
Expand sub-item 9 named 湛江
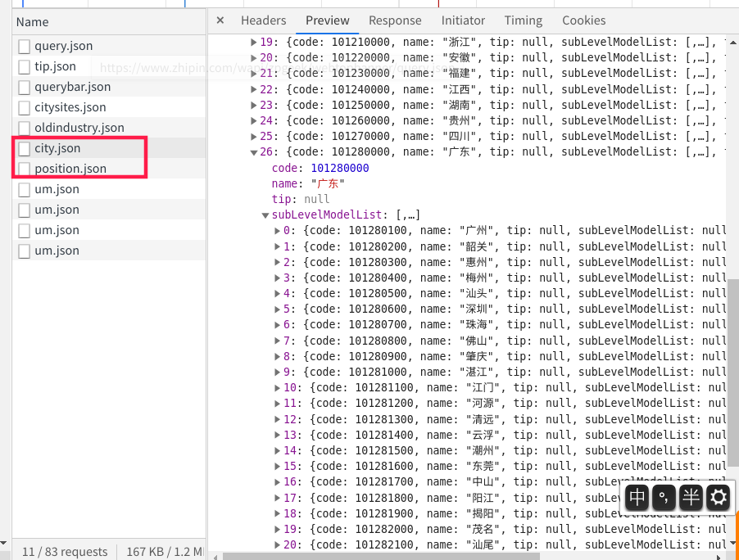(277, 372)
